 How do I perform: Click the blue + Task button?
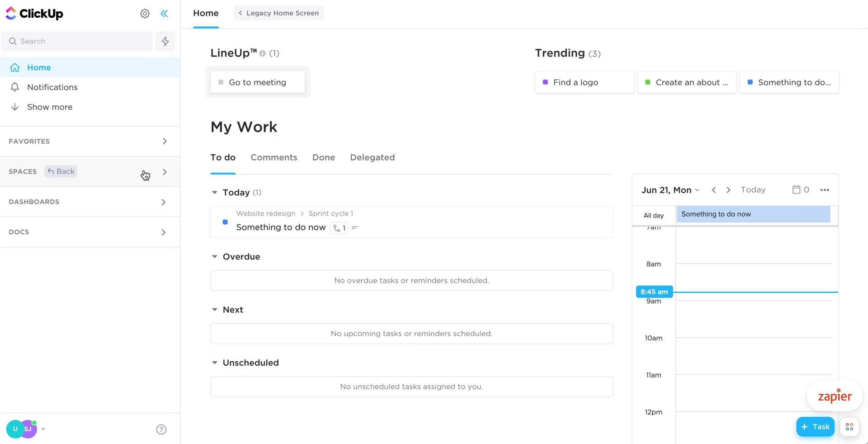point(815,427)
